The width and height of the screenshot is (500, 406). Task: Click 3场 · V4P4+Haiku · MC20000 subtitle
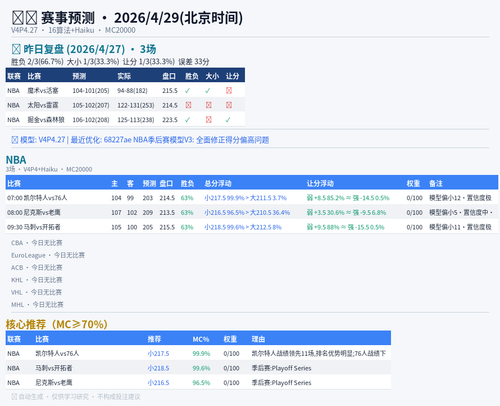(x=49, y=169)
